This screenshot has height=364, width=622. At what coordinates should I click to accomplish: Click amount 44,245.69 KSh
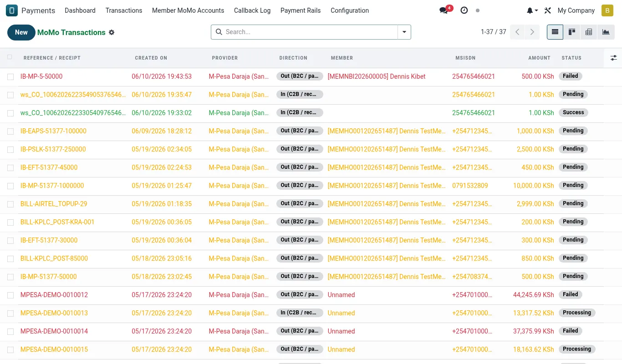534,295
